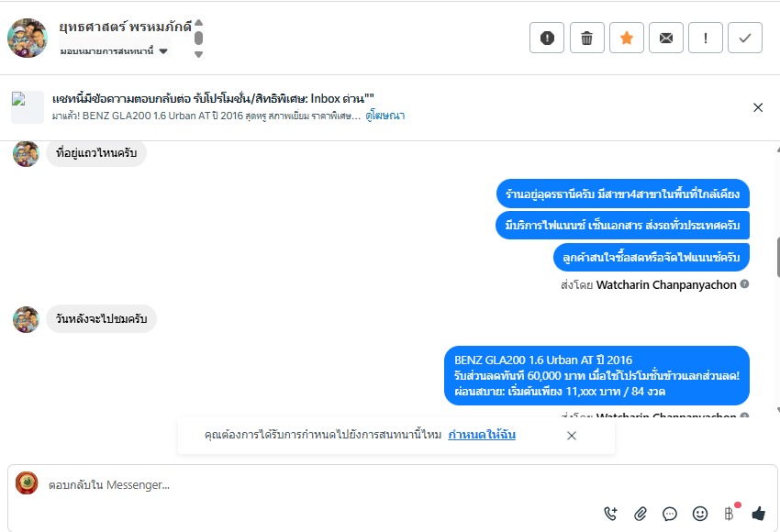The height and width of the screenshot is (532, 780).
Task: Toggle the orange star follow-up flag
Action: point(627,38)
